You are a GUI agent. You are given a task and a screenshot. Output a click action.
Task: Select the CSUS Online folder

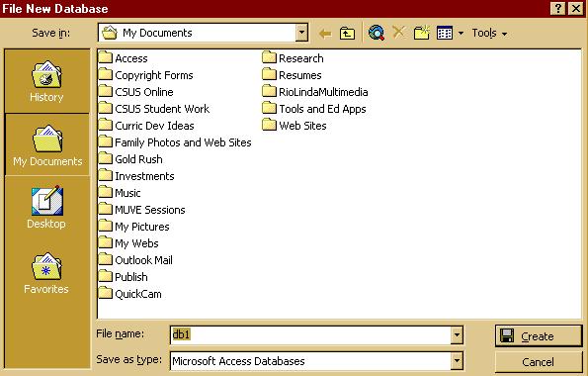coord(136,92)
